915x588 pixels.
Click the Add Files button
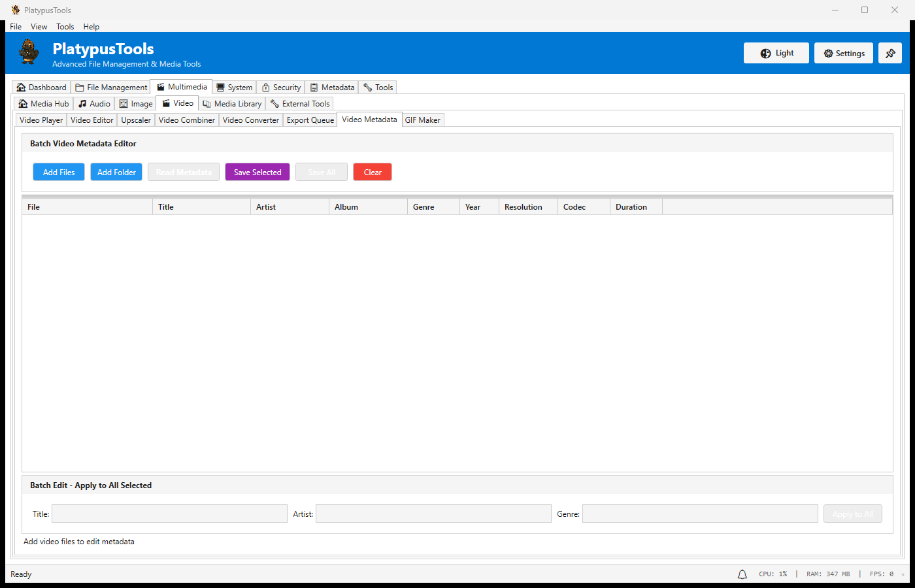click(x=59, y=172)
